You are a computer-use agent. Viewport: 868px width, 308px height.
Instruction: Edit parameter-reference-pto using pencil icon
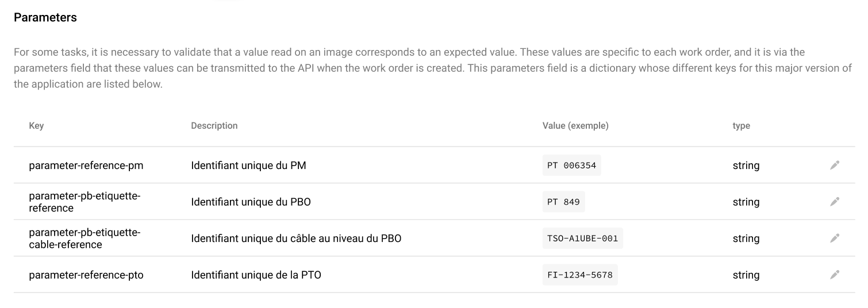pyautogui.click(x=835, y=275)
